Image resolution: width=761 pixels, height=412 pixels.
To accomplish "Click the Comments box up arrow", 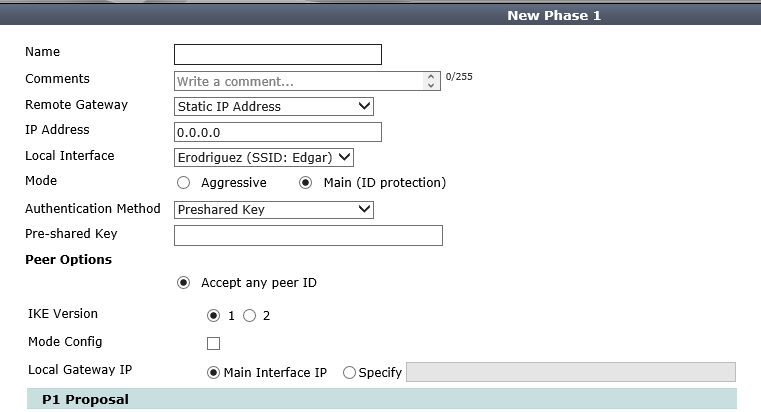I will coord(432,77).
